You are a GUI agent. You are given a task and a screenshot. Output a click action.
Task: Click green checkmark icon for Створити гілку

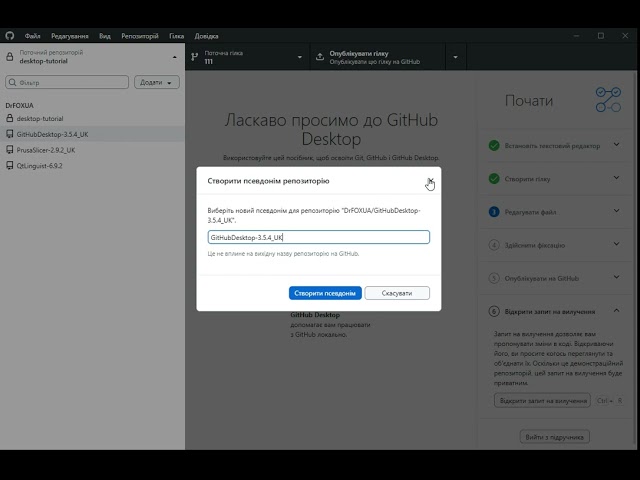494,179
